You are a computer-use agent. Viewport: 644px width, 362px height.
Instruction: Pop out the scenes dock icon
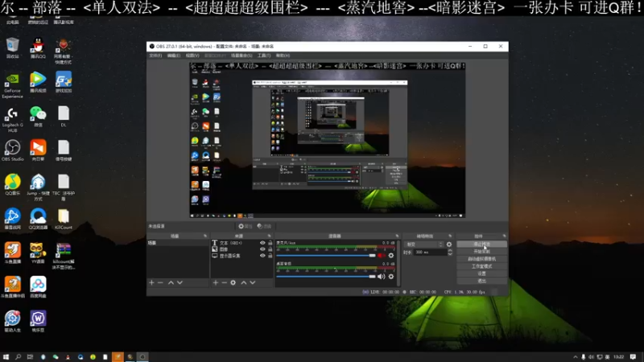[x=205, y=236]
